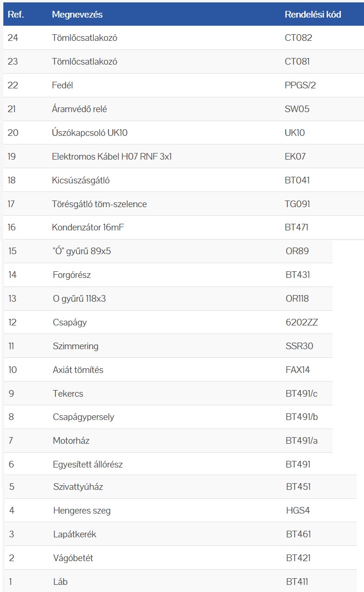The height and width of the screenshot is (592, 364).
Task: Click bearing code 6202ZZ
Action: tap(301, 322)
